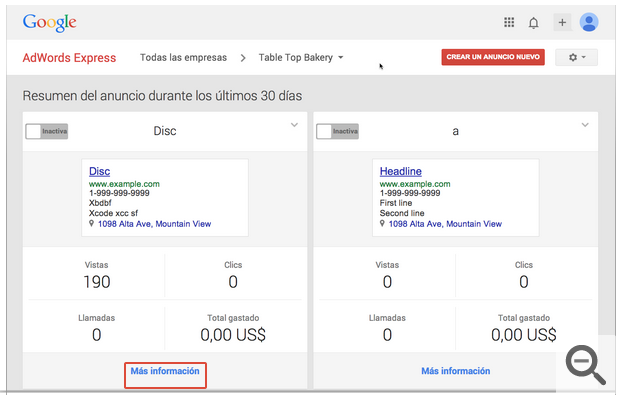The image size is (623, 397).
Task: Click the plus share icon in header
Action: pyautogui.click(x=562, y=22)
